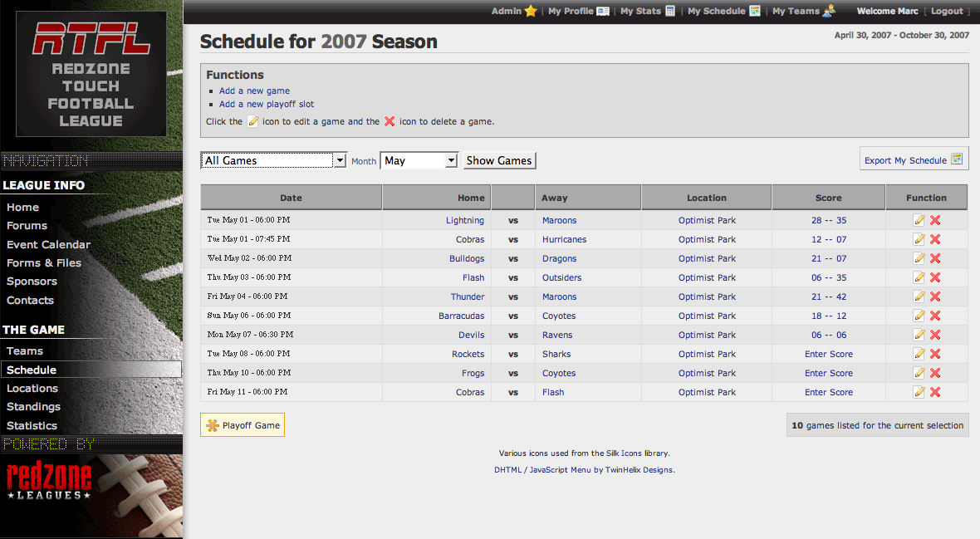
Task: Click the Export My Schedule icon
Action: [957, 159]
